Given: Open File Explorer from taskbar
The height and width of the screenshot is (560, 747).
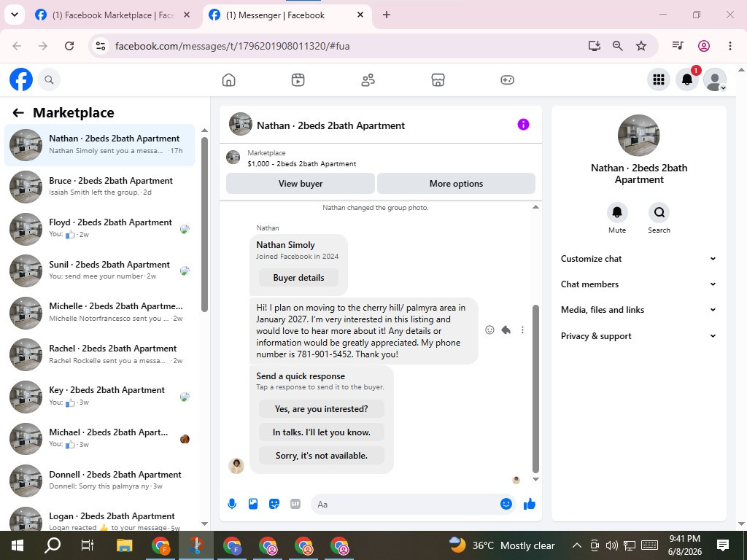Looking at the screenshot, I should [124, 545].
